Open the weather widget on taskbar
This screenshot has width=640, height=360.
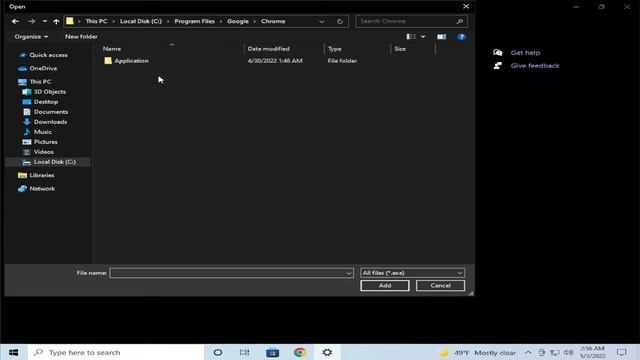477,352
